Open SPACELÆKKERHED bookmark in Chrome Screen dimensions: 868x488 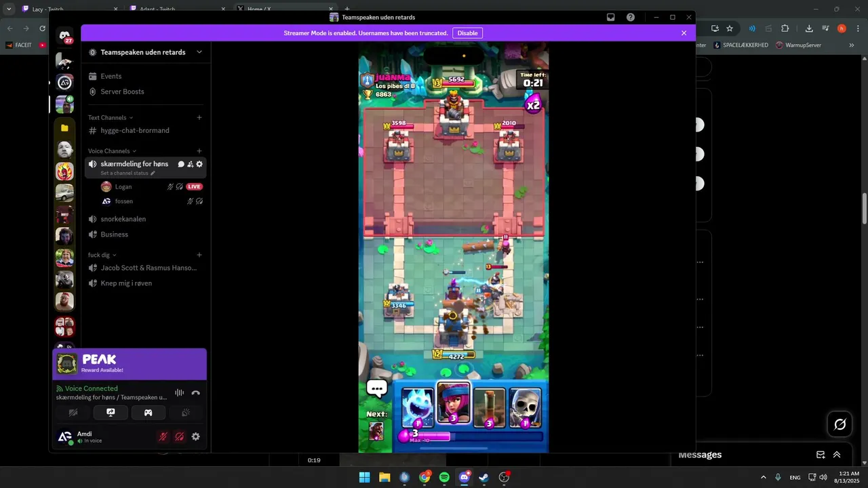pos(741,45)
